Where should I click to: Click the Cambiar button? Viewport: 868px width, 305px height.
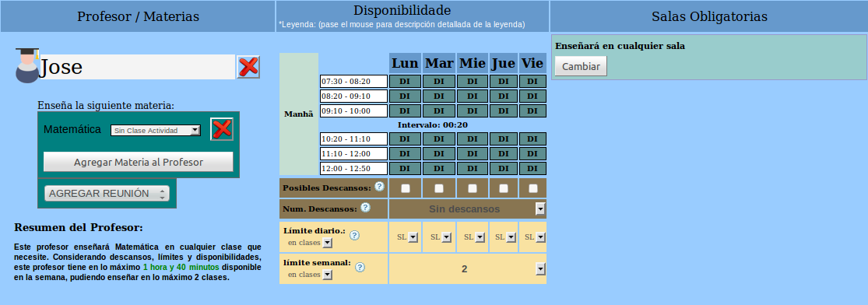click(x=581, y=66)
